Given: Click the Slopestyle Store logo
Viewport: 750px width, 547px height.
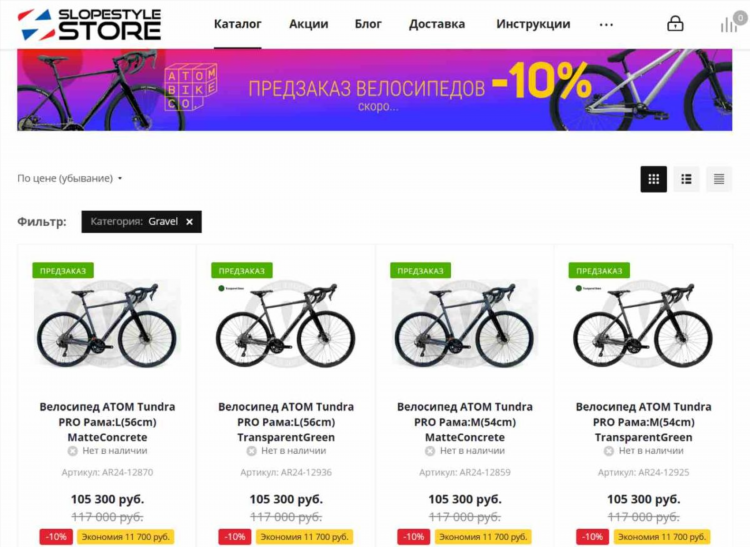Looking at the screenshot, I should pos(89,24).
